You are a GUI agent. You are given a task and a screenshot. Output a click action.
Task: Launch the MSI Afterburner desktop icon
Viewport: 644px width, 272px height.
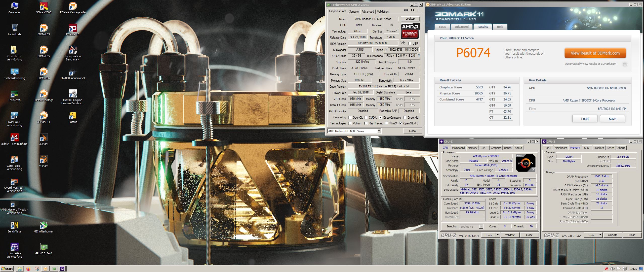coord(44,227)
